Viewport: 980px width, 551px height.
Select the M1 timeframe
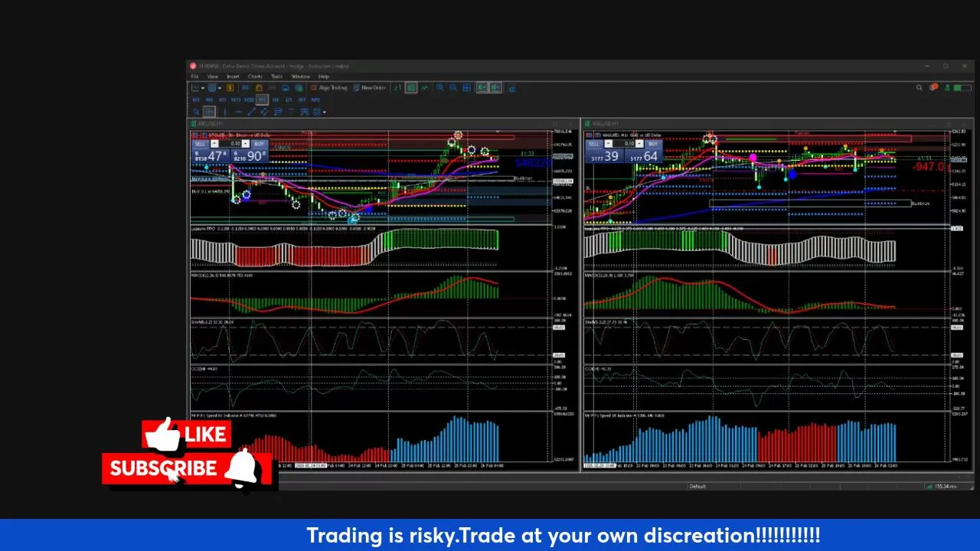click(196, 99)
